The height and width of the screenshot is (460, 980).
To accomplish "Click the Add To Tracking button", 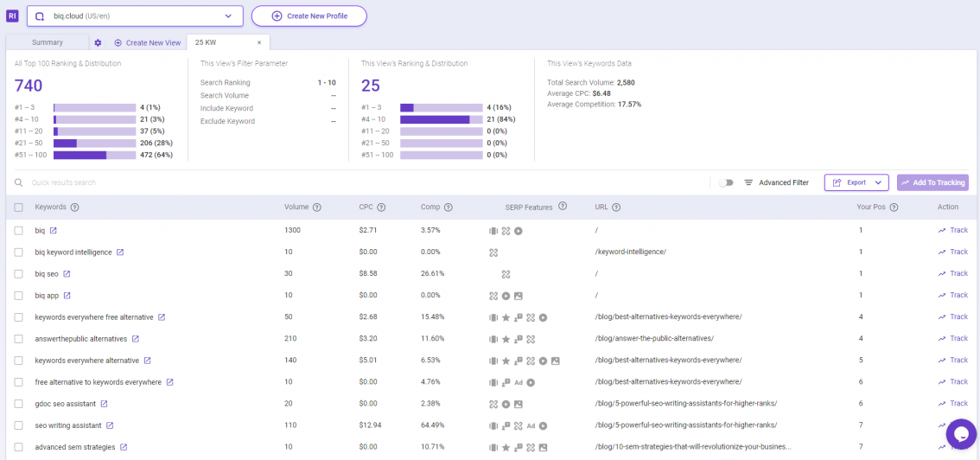I will pyautogui.click(x=932, y=182).
